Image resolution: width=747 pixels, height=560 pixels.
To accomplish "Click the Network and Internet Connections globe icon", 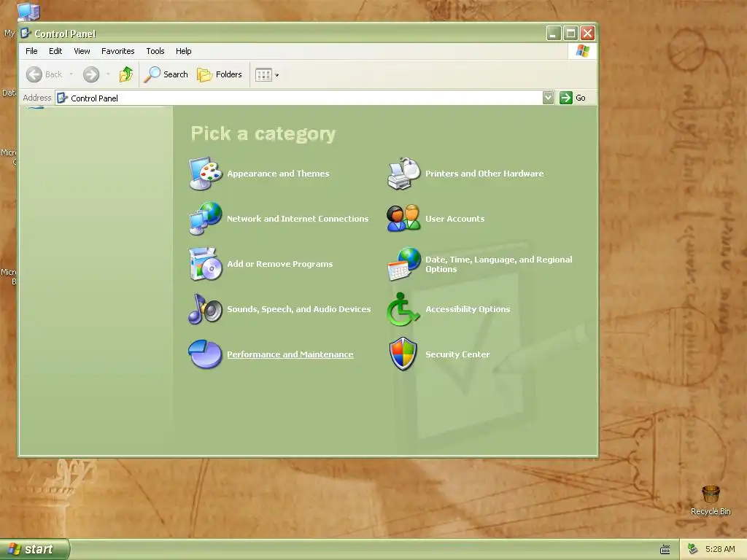I will (205, 219).
